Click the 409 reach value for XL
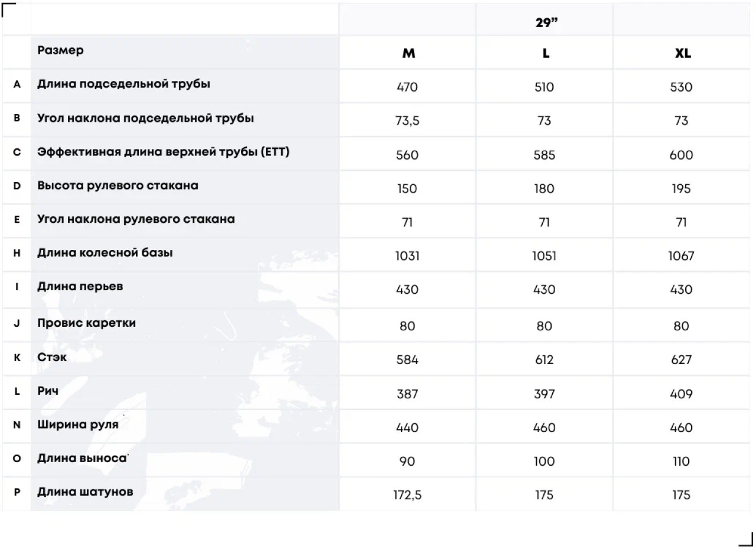This screenshot has width=756, height=549. click(x=681, y=394)
